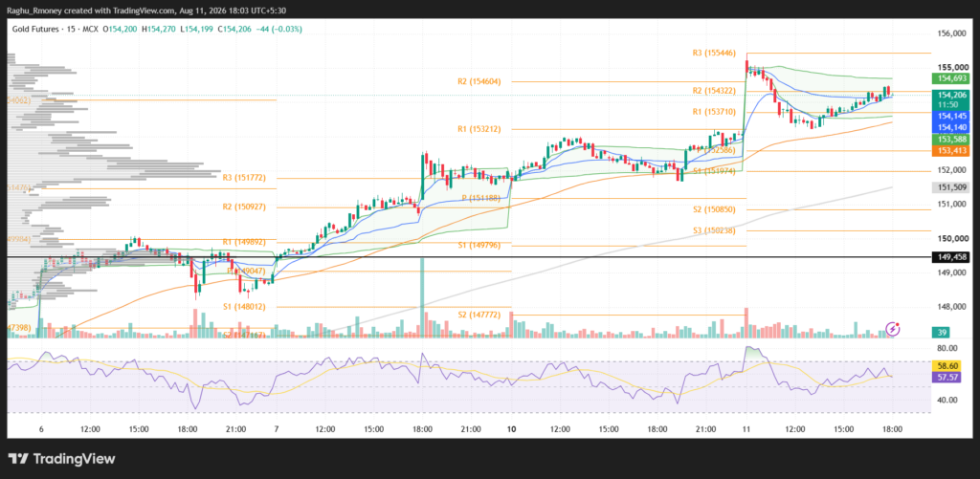This screenshot has width=980, height=479.
Task: Click the 155,000 price axis label
Action: tap(950, 68)
